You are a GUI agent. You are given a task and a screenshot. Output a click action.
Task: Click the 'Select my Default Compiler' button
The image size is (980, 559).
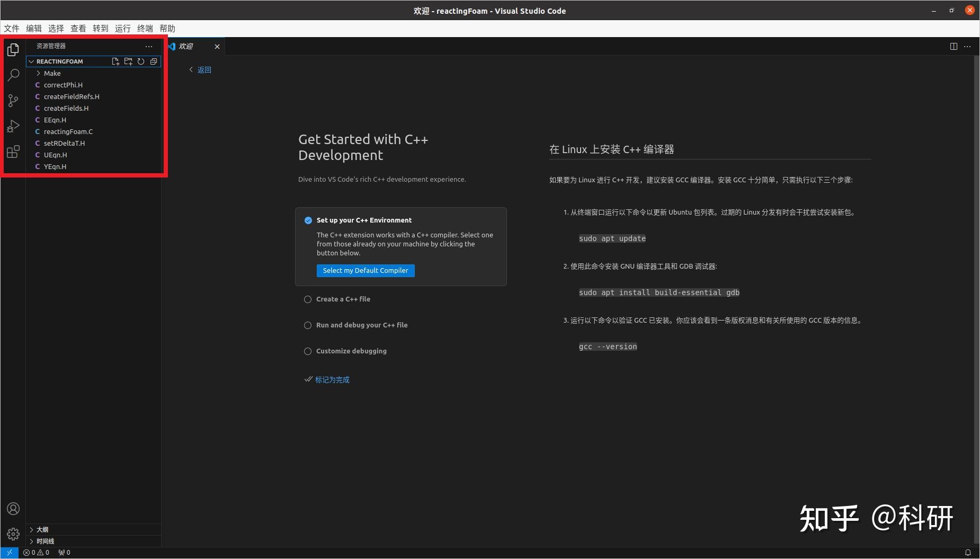point(365,270)
